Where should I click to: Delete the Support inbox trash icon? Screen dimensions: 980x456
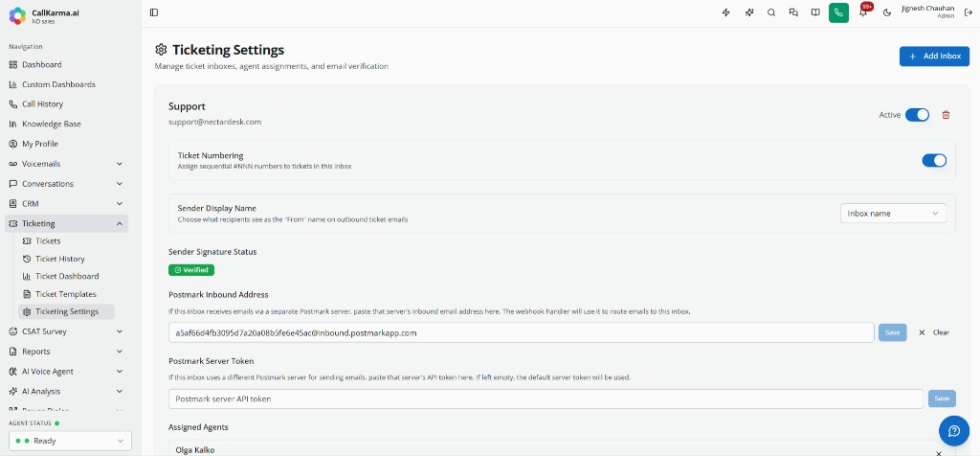tap(946, 115)
